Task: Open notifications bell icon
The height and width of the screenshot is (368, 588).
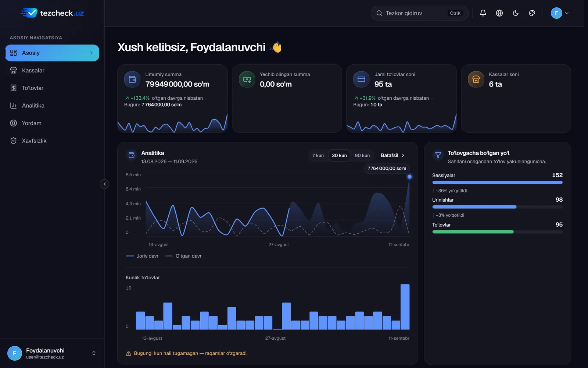Action: click(483, 13)
